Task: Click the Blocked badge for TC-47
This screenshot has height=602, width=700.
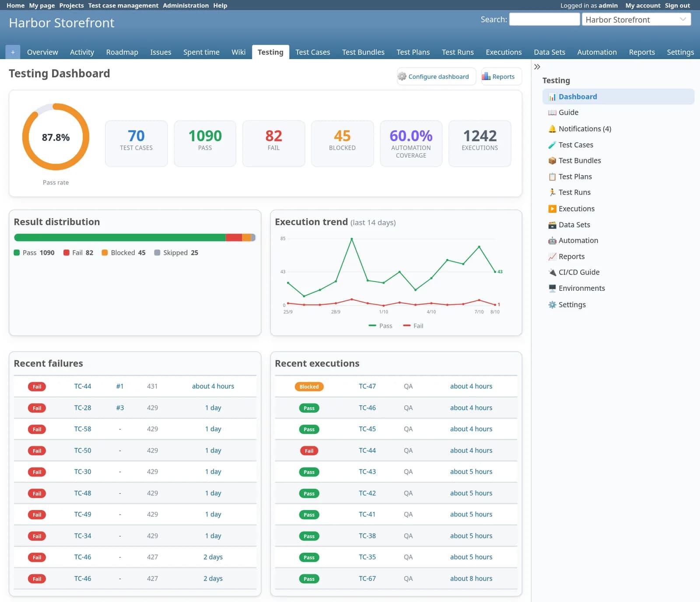Action: point(309,387)
